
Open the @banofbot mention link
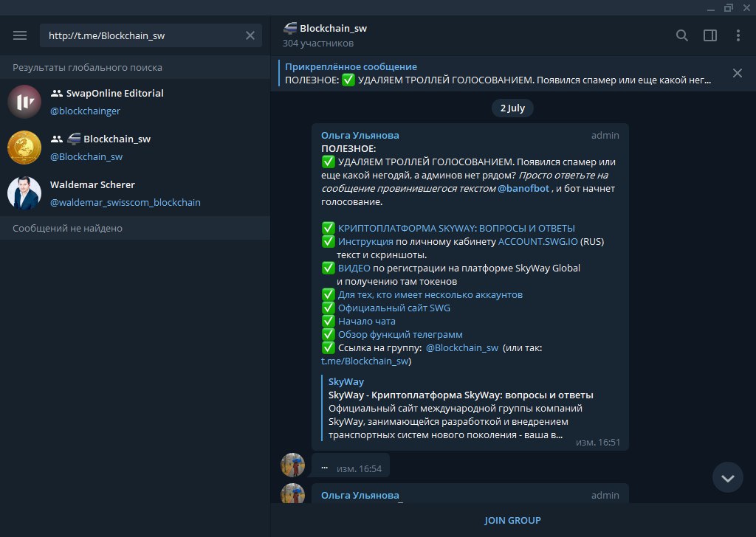coord(523,188)
